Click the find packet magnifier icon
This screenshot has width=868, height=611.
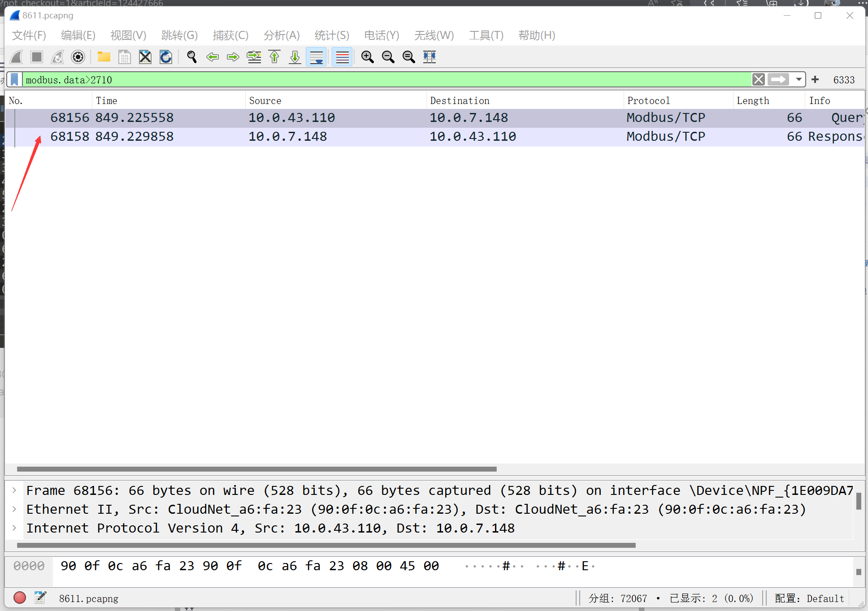(x=192, y=57)
